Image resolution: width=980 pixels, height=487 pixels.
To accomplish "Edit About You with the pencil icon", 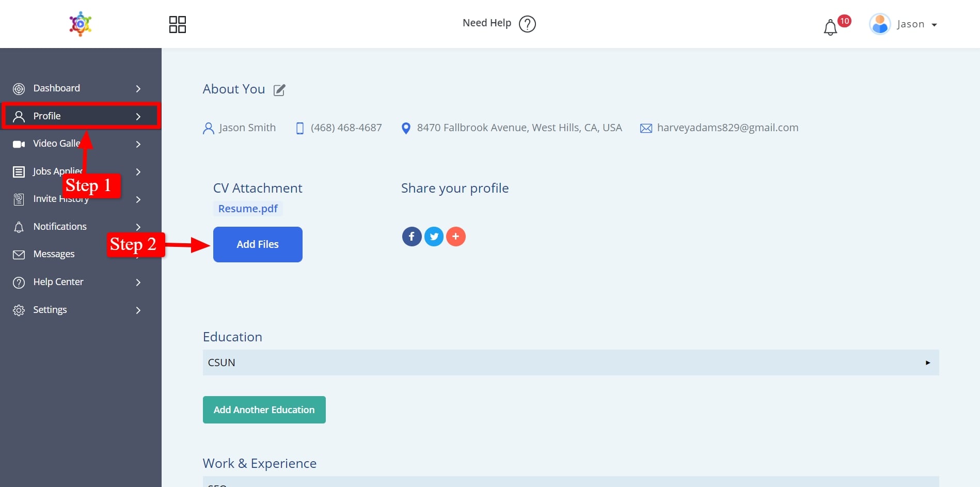I will (279, 90).
